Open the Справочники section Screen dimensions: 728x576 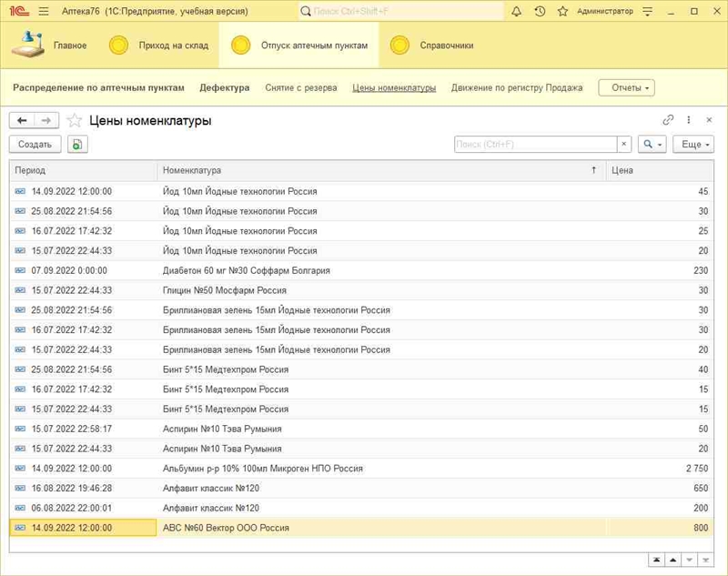[431, 45]
